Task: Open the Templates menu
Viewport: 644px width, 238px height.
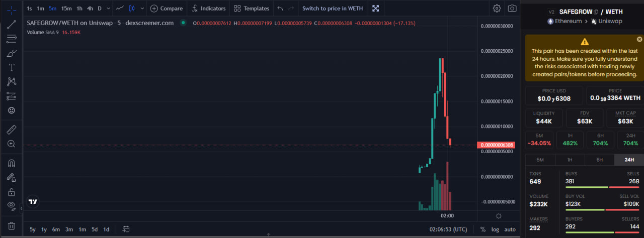Action: 252,8
